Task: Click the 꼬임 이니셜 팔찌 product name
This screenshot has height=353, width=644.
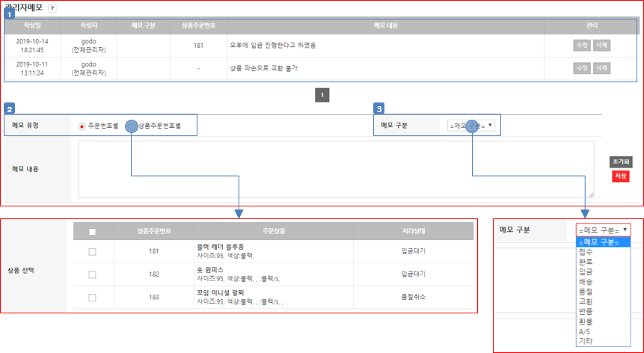Action: pos(220,293)
